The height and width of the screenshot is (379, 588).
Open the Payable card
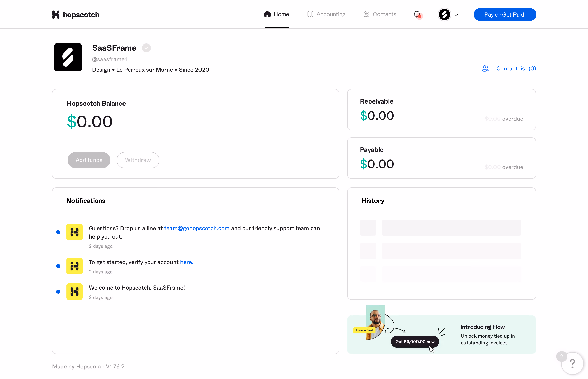441,158
